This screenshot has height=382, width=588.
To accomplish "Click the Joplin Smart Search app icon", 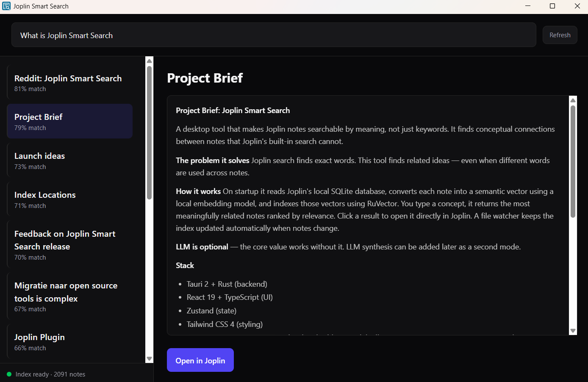I will coord(6,6).
